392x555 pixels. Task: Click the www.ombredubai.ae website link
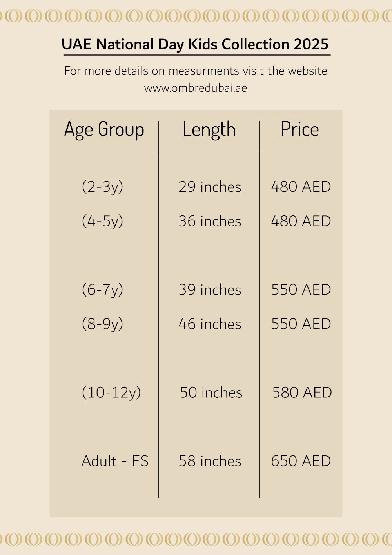pyautogui.click(x=196, y=88)
